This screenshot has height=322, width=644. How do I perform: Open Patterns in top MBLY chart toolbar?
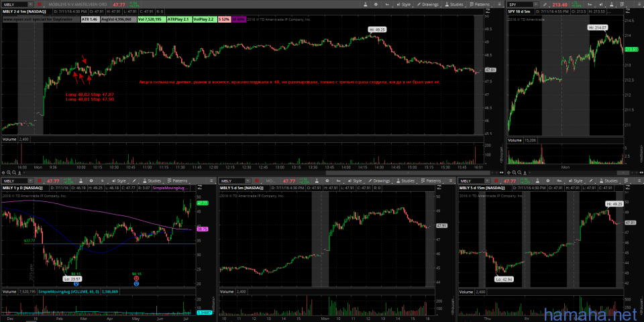point(480,5)
